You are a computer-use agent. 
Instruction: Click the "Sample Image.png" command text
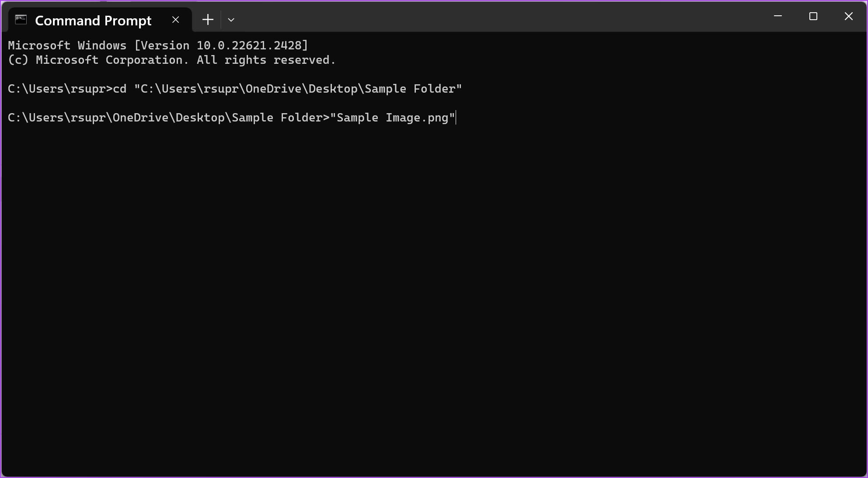[392, 118]
